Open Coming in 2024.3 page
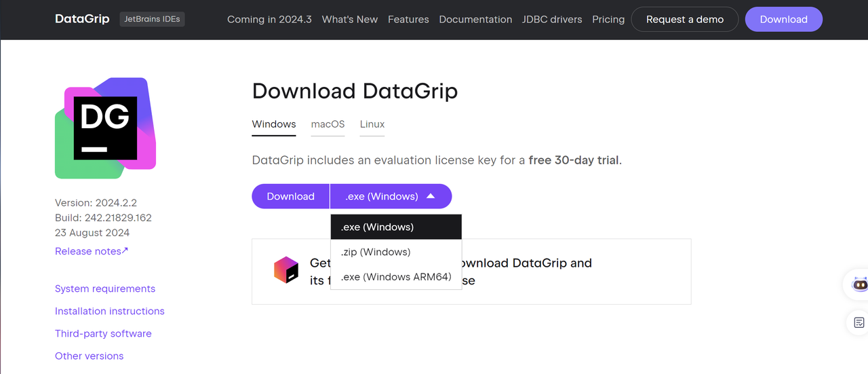868x374 pixels. pyautogui.click(x=269, y=19)
